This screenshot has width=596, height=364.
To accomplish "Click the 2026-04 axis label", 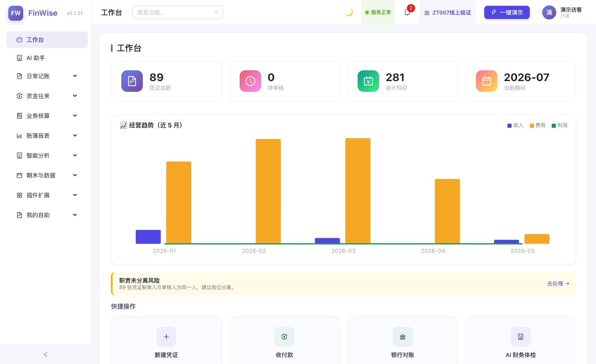I will click(433, 251).
